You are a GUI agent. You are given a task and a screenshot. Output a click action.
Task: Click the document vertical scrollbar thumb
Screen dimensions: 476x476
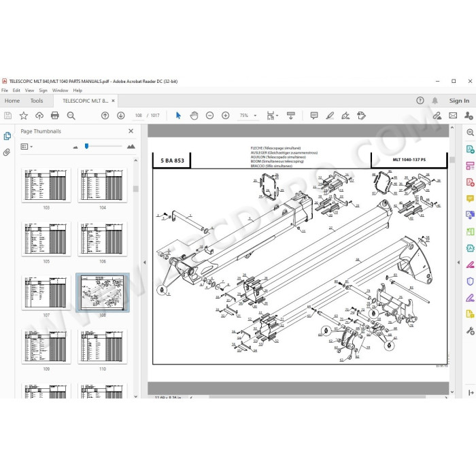[x=452, y=160]
